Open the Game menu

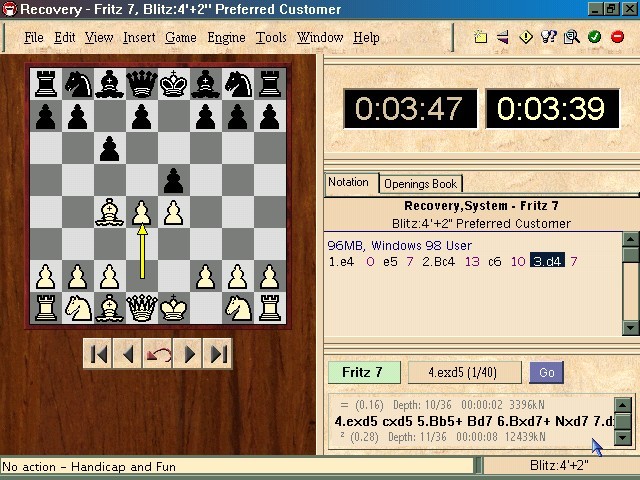(181, 38)
